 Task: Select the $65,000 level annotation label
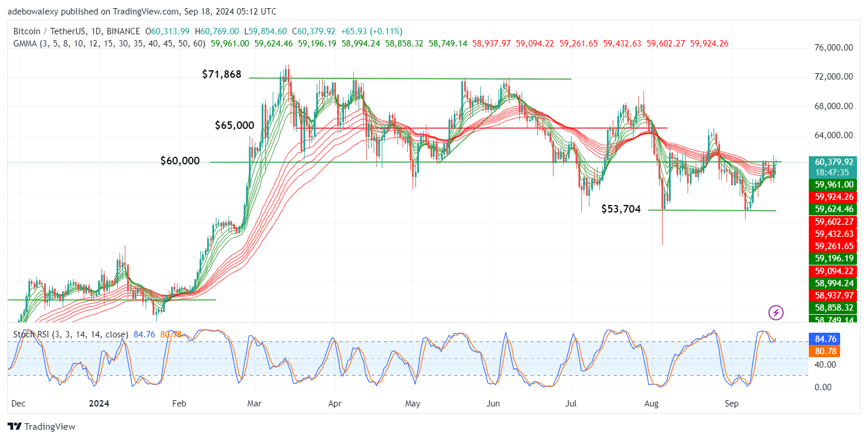coord(234,125)
